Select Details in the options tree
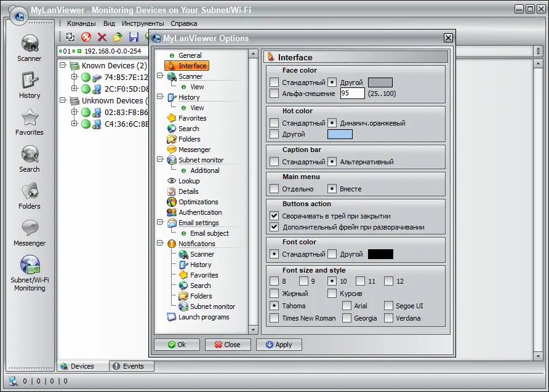Screen dimensions: 549x392 coord(188,191)
